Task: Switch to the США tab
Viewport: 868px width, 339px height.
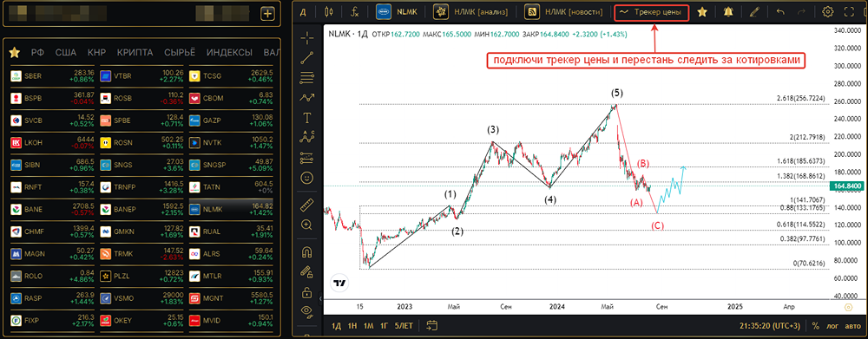Action: (66, 53)
